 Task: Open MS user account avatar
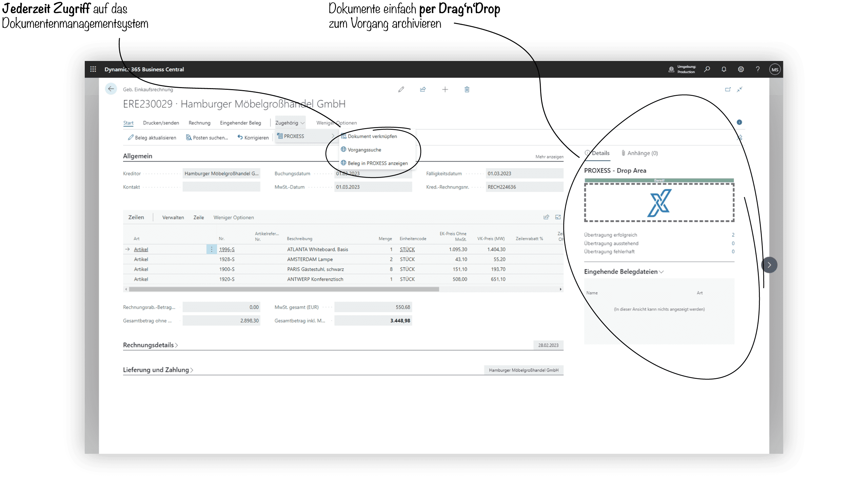tap(775, 69)
